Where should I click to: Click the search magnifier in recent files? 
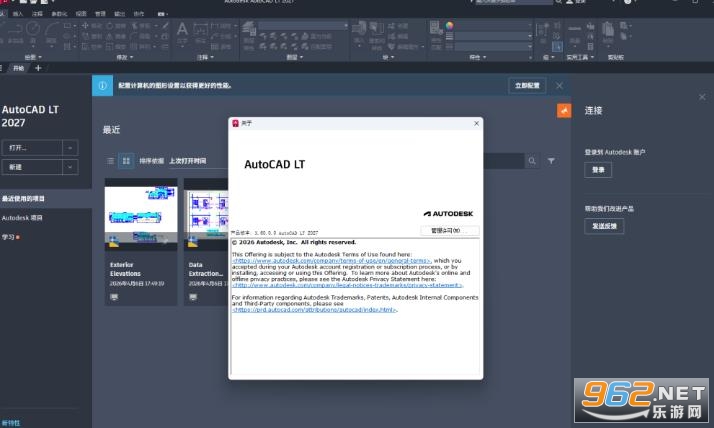coord(532,161)
